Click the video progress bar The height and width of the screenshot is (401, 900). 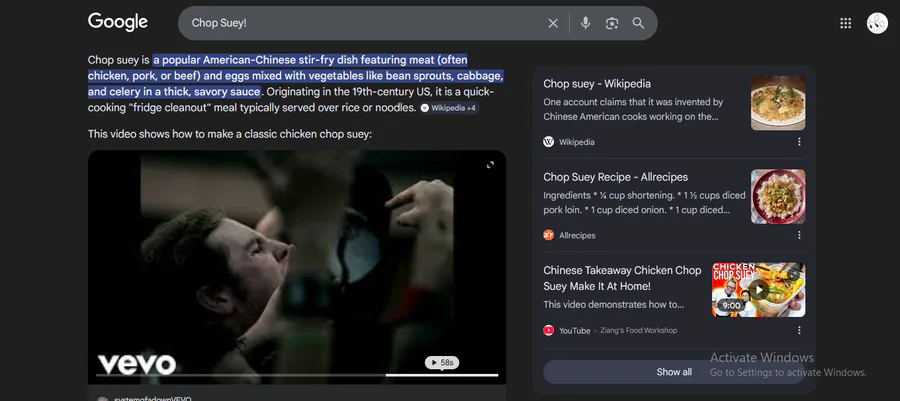[x=297, y=375]
